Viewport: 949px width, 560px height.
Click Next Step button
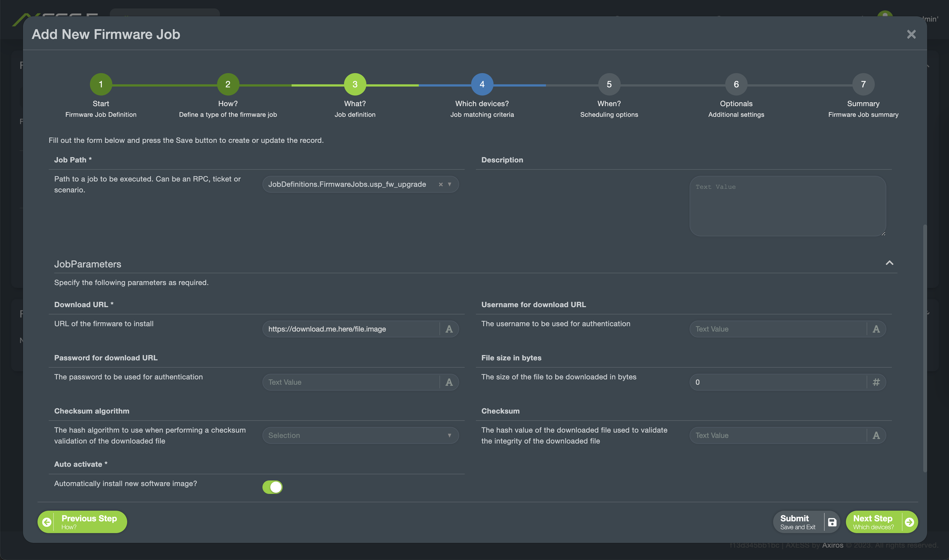pyautogui.click(x=873, y=522)
